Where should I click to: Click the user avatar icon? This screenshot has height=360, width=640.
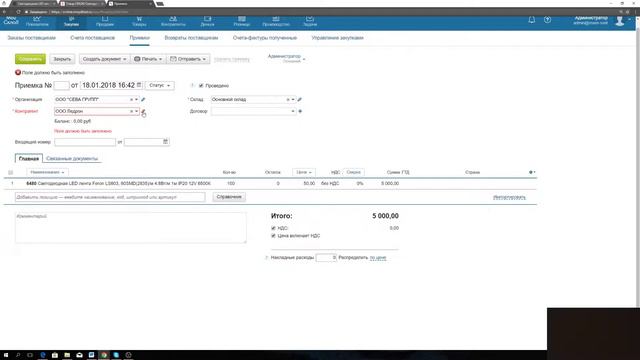[620, 21]
